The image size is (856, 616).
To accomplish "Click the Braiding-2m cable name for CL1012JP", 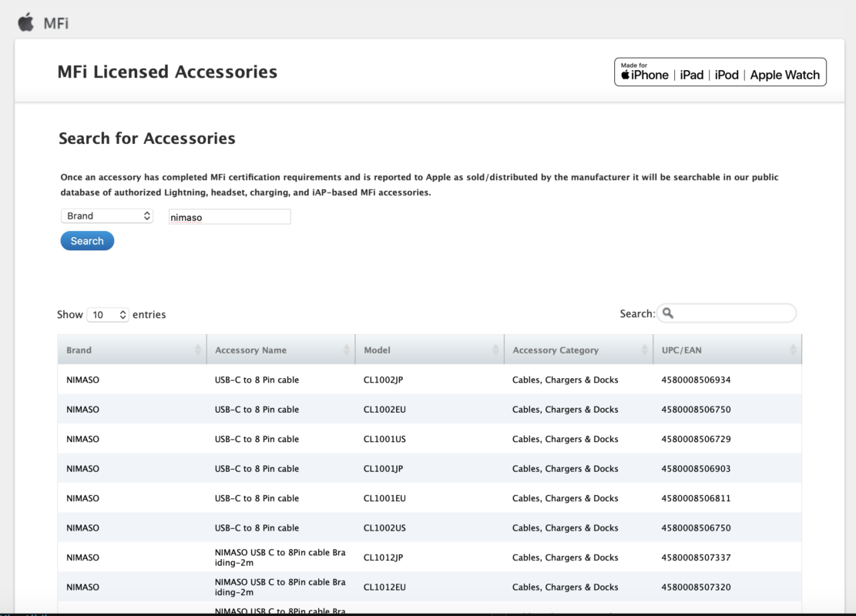I will coord(280,557).
